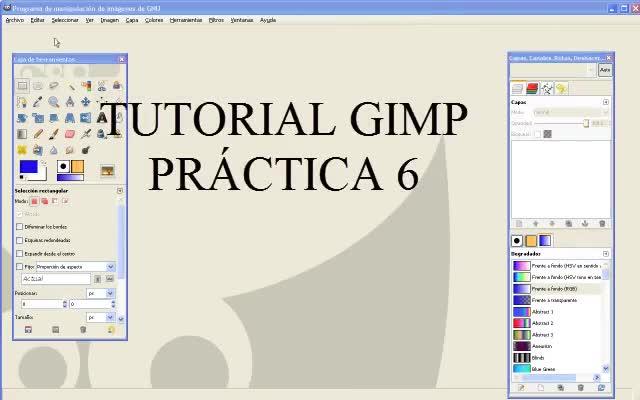Select the Scissors Select tool
Image resolution: width=640 pixels, height=400 pixels.
coord(102,86)
